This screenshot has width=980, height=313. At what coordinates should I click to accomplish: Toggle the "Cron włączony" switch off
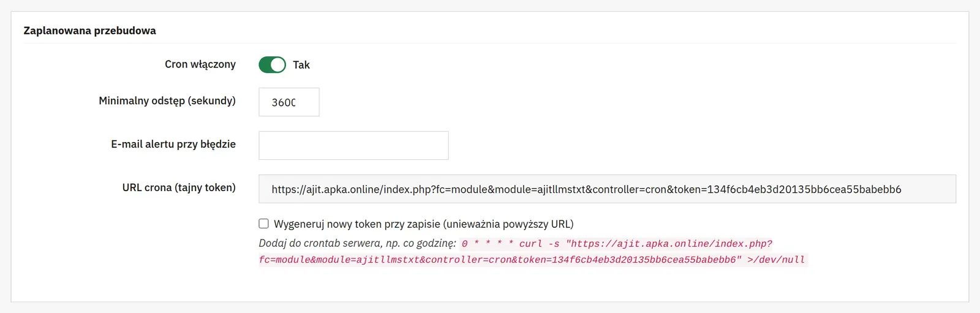(x=272, y=64)
